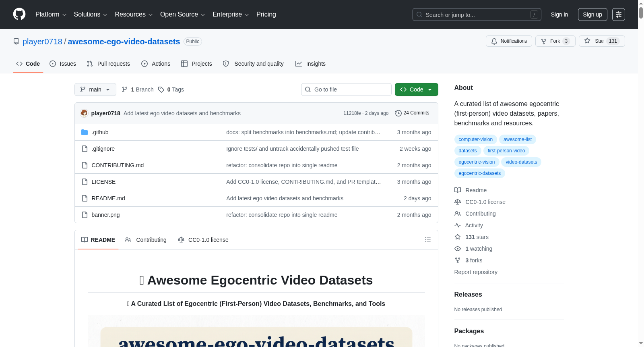This screenshot has width=644, height=347.
Task: Open the player0718 profile link
Action: (42, 42)
